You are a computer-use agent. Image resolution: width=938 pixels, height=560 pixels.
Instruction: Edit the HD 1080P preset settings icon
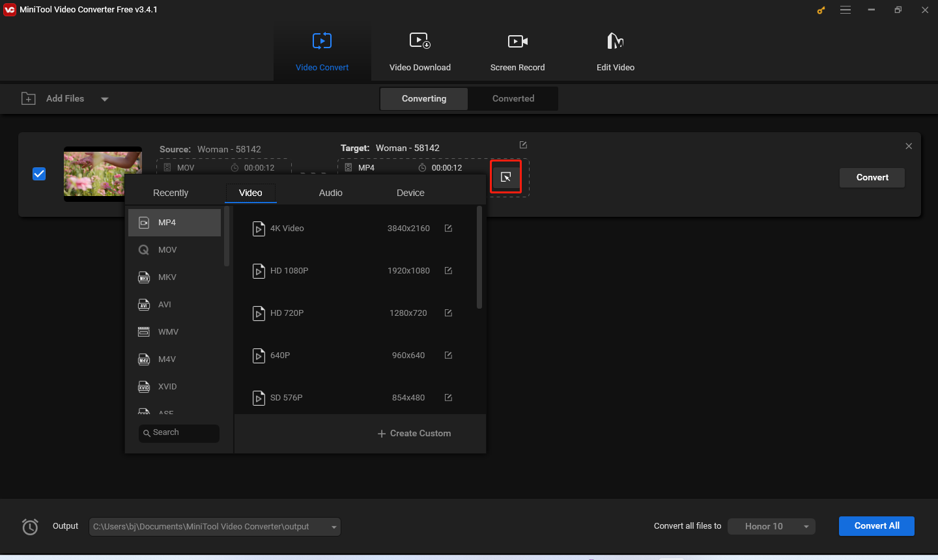tap(448, 271)
